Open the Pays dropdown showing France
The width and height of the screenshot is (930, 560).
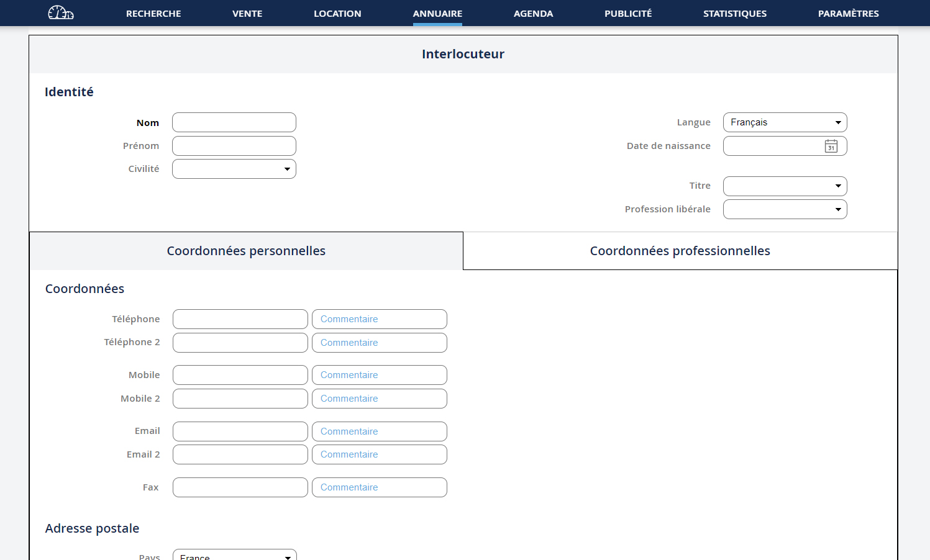tap(234, 556)
